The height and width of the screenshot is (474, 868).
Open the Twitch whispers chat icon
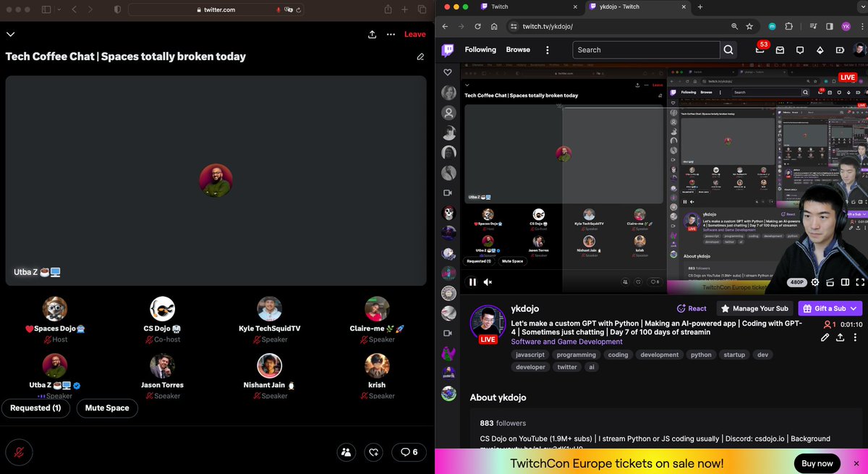tap(800, 50)
